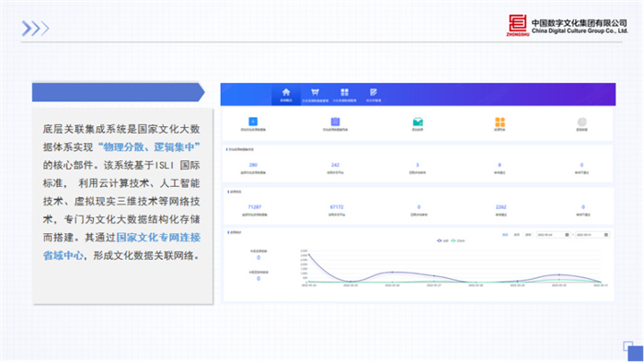Open the end date 2022-05-31 picker

click(x=592, y=235)
